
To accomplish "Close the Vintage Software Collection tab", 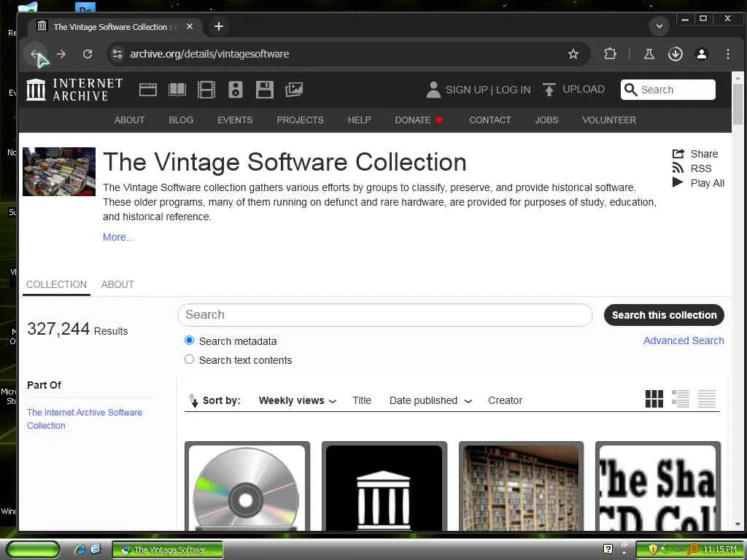I will coord(190,27).
